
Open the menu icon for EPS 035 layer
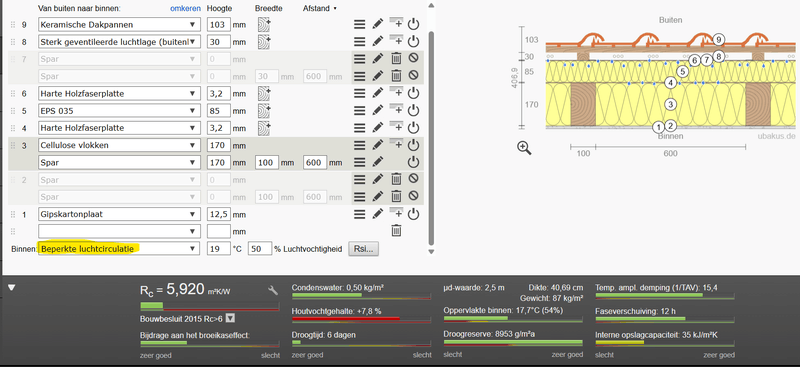coord(360,110)
